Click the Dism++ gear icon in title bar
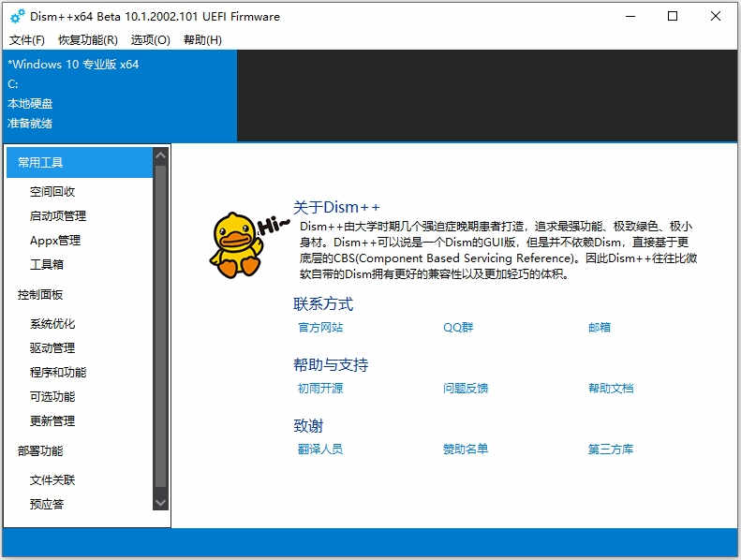Screen dimensions: 741x560 click(x=17, y=16)
